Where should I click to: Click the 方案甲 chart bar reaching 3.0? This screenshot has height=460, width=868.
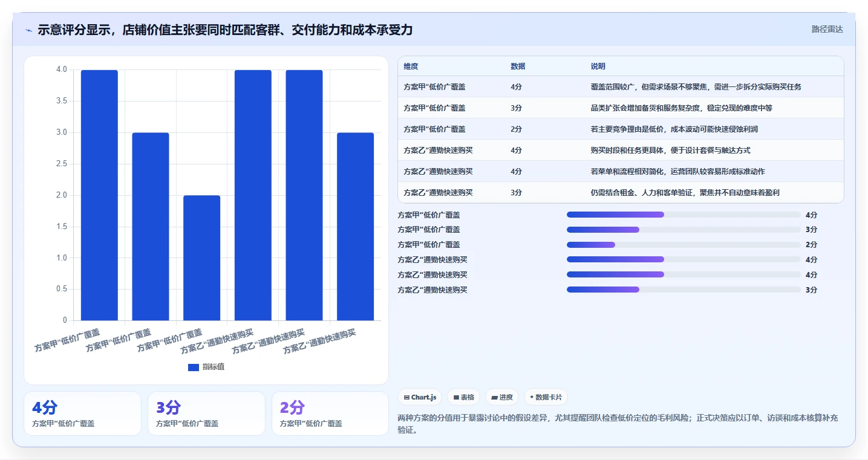click(x=151, y=226)
